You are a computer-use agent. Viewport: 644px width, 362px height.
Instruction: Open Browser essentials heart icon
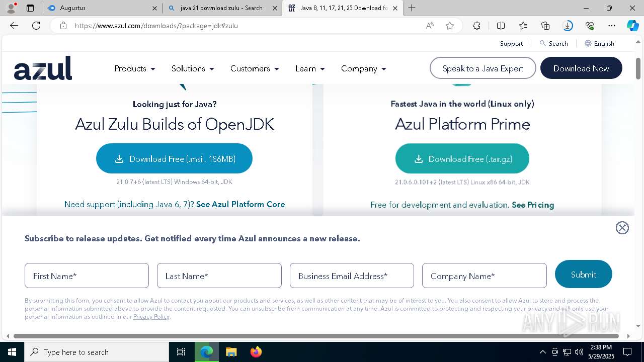590,26
